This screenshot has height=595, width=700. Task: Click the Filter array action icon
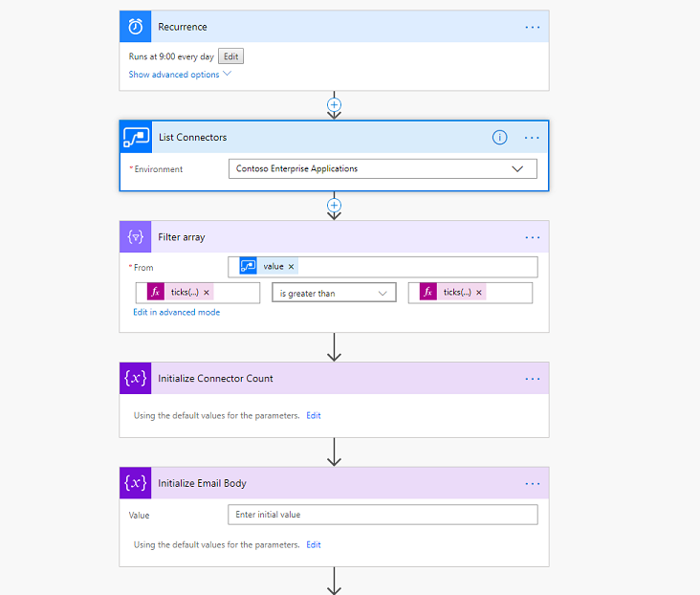[x=135, y=237]
